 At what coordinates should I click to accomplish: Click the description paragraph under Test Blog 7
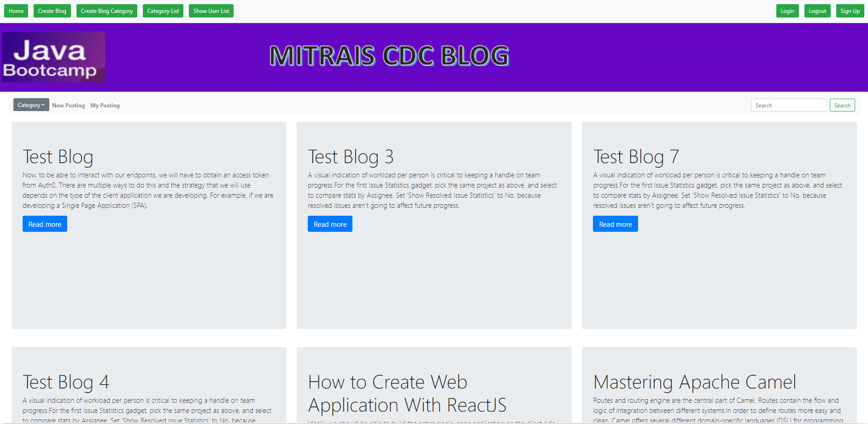[717, 190]
